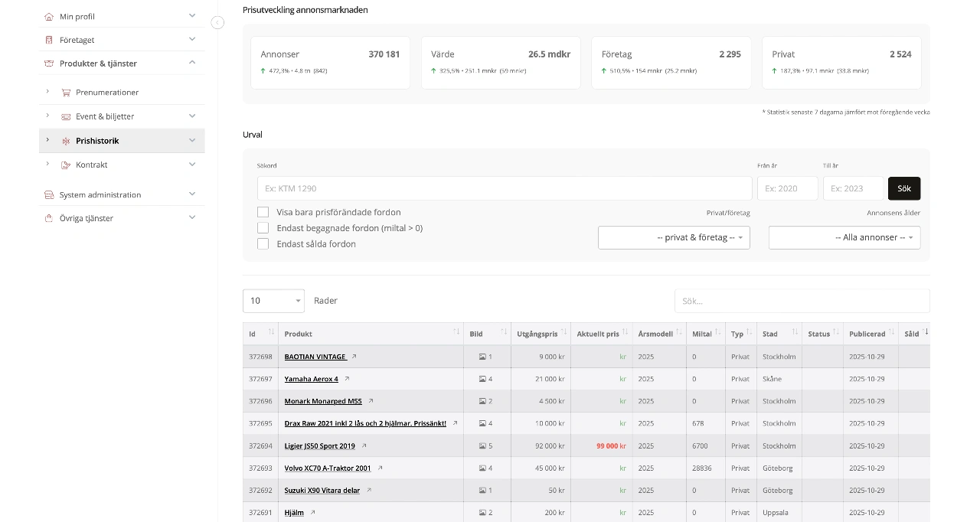
Task: Change the rows-per-page dropdown showing 10
Action: pyautogui.click(x=273, y=301)
